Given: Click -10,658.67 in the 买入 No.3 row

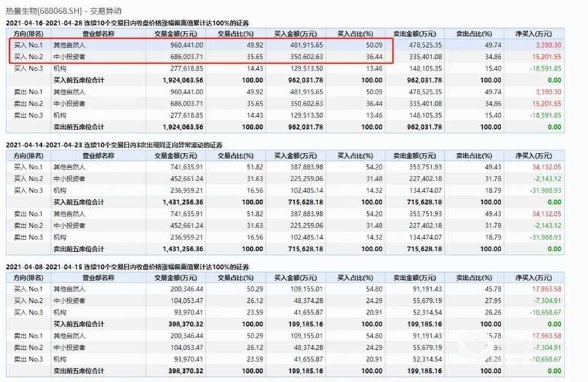Looking at the screenshot, I should tap(546, 313).
